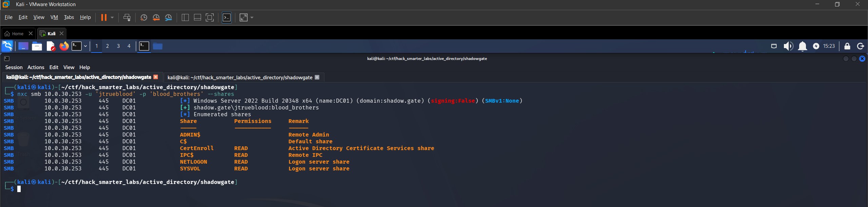
Task: Switch to workspace 3
Action: pos(118,46)
